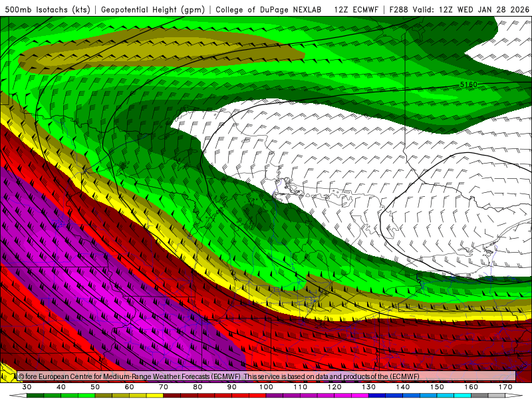Image resolution: width=532 pixels, height=399 pixels.
Task: Click the 110 knot legend label
Action: tap(301, 387)
